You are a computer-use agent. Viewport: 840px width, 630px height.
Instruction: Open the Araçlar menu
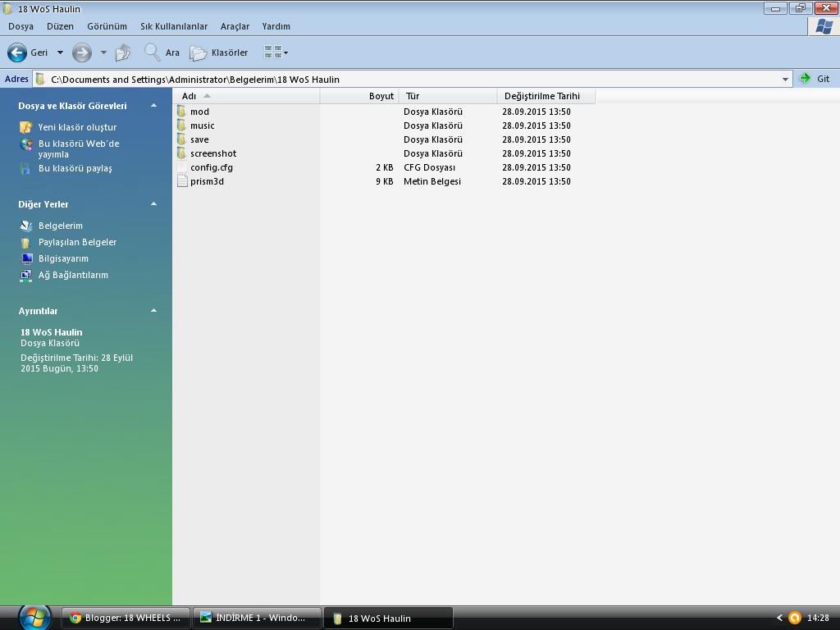pos(235,26)
